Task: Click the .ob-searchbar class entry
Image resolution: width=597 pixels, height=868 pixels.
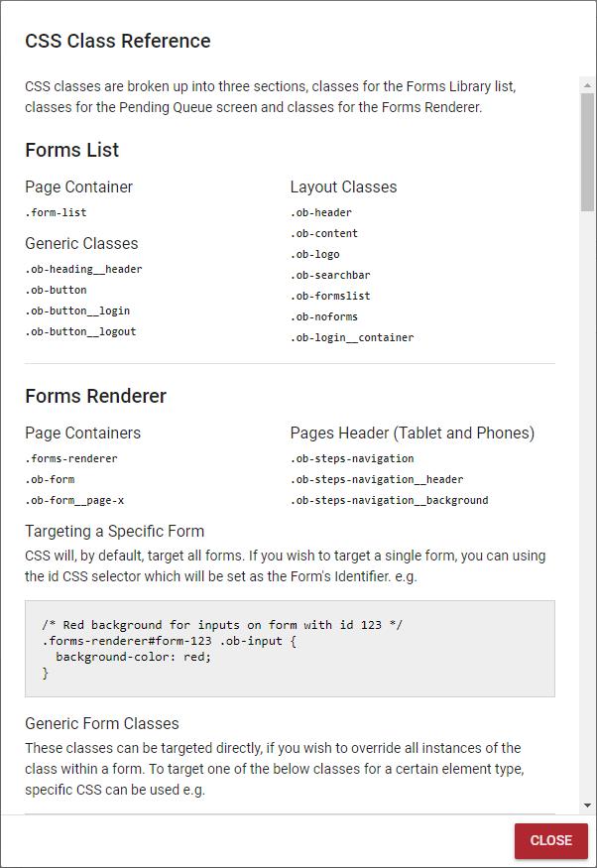Action: pos(330,275)
